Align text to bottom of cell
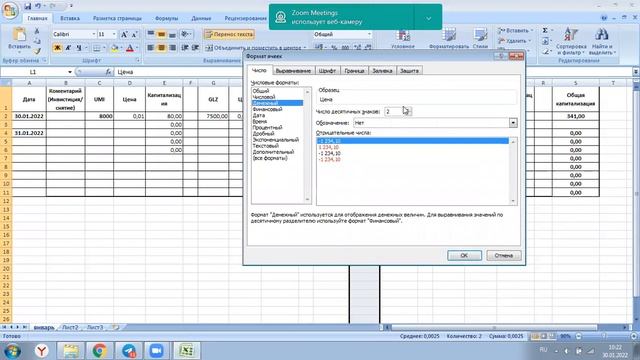This screenshot has height=360, width=640. [x=172, y=34]
